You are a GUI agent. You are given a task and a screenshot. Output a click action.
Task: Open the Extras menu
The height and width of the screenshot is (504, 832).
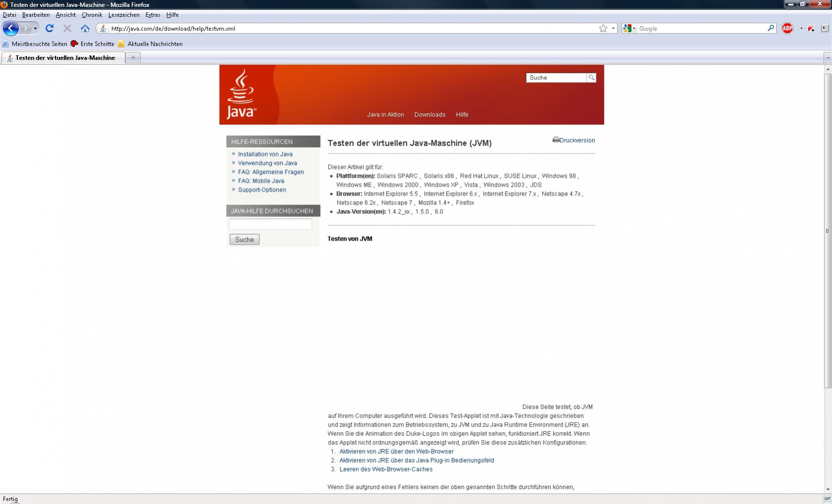pos(153,15)
